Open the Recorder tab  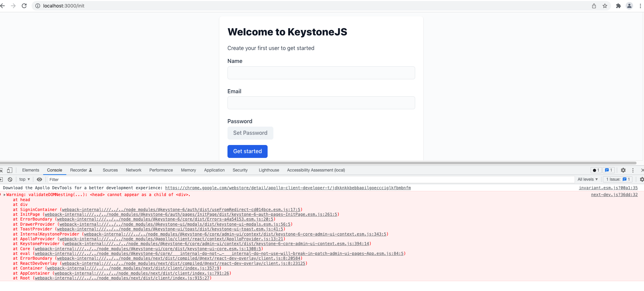(81, 170)
